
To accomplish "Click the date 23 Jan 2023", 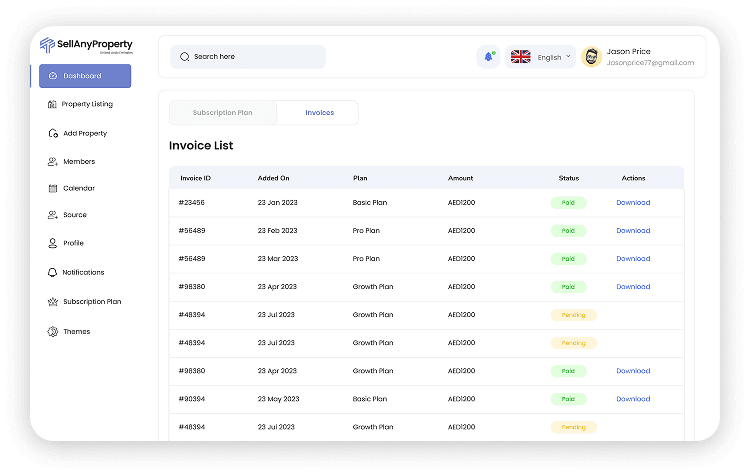I will click(277, 203).
